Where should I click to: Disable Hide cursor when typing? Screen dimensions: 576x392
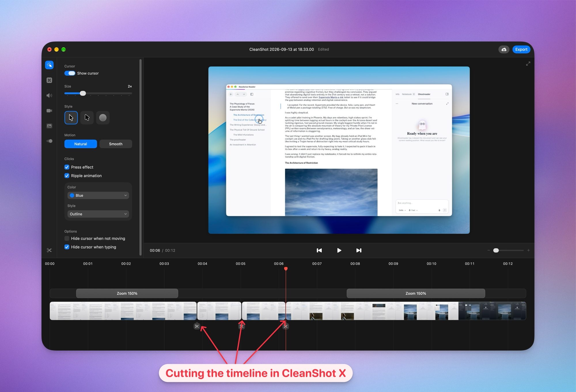[x=67, y=247]
